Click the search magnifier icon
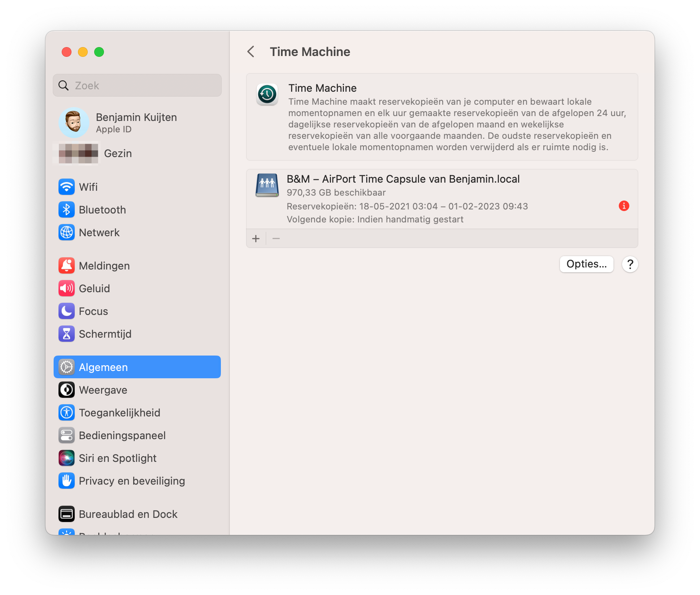The image size is (700, 595). (x=63, y=85)
